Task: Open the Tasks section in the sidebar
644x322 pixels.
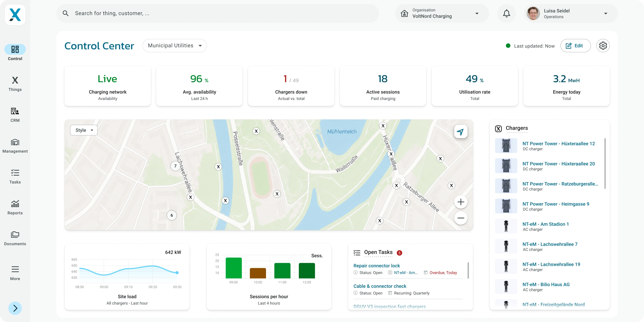Action: [x=15, y=176]
